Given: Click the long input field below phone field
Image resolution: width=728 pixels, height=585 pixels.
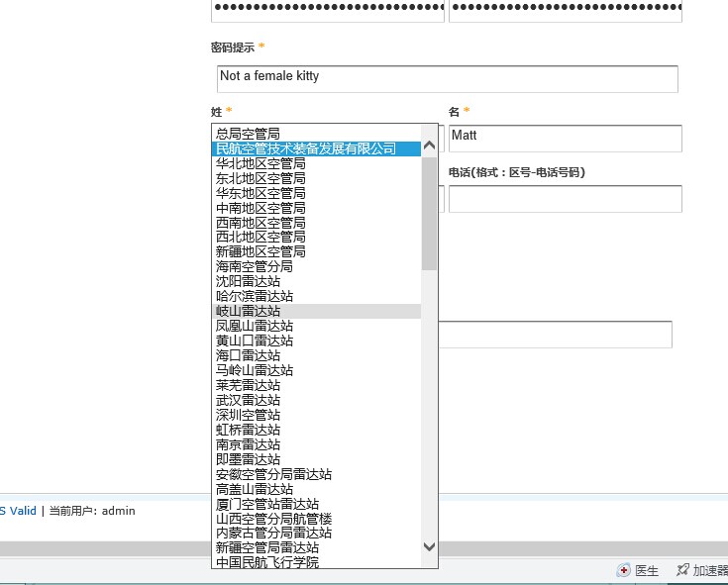Looking at the screenshot, I should tap(555, 335).
